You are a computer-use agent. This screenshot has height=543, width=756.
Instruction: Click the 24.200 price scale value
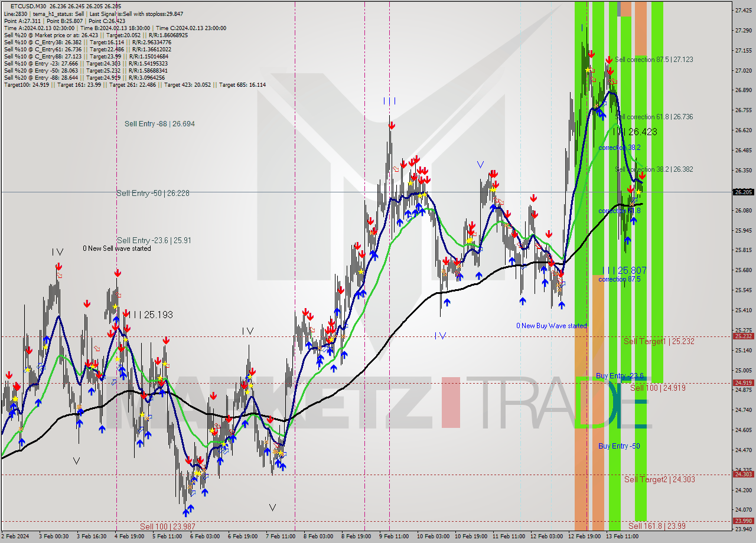(x=743, y=490)
